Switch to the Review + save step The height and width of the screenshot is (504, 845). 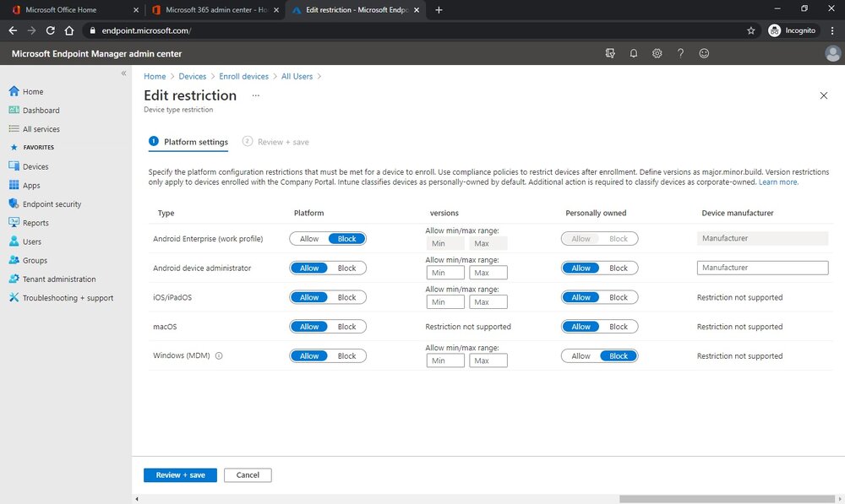tap(275, 142)
